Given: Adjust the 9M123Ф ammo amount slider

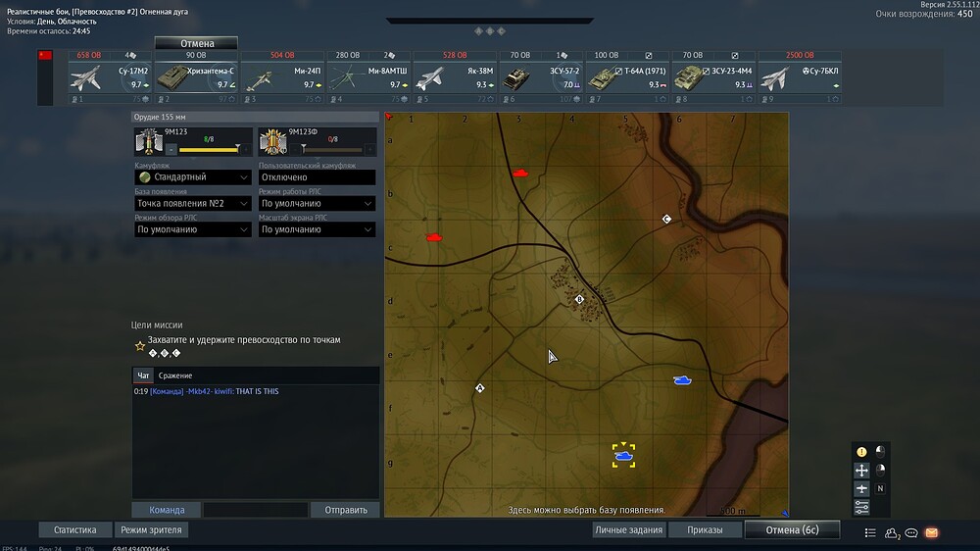Looking at the screenshot, I should (x=332, y=149).
